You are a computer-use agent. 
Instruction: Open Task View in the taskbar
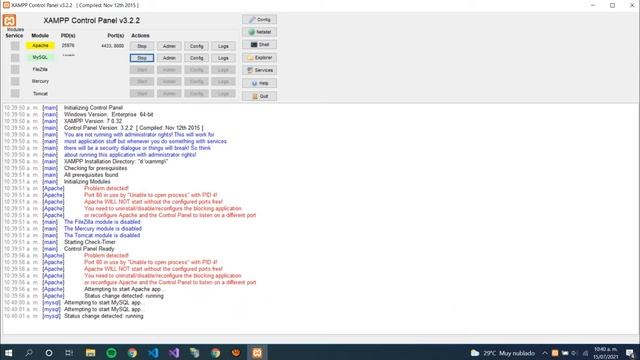69,353
